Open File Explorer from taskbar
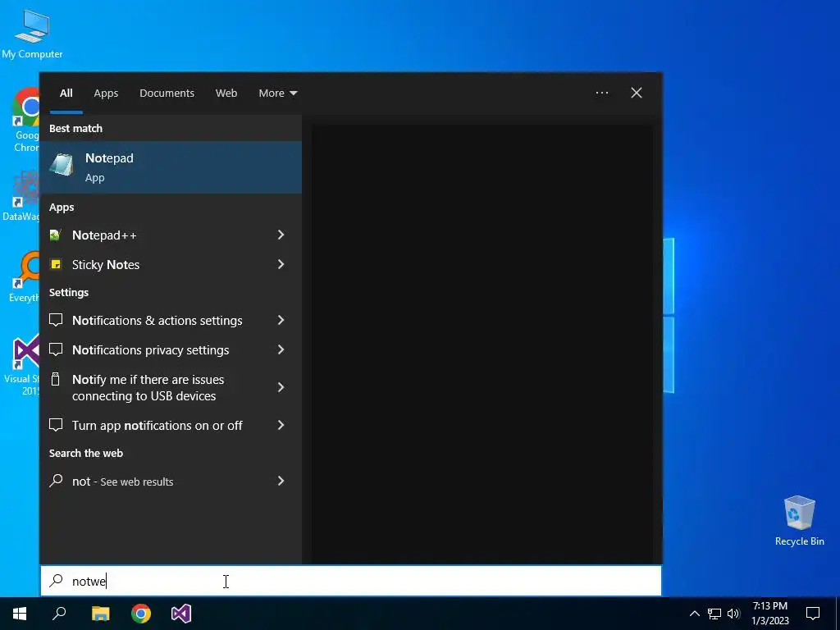This screenshot has height=630, width=840. [x=100, y=614]
